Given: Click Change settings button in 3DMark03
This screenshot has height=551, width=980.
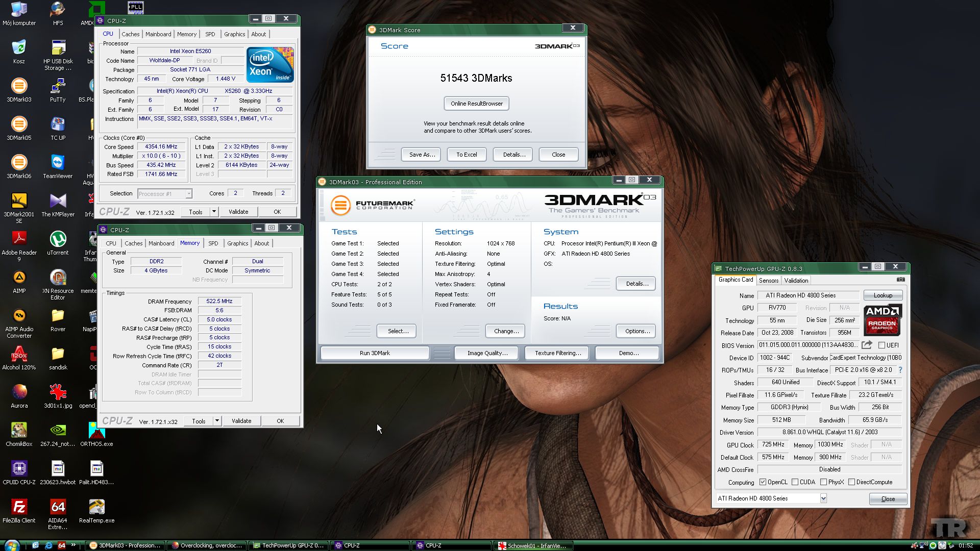Looking at the screenshot, I should 506,331.
